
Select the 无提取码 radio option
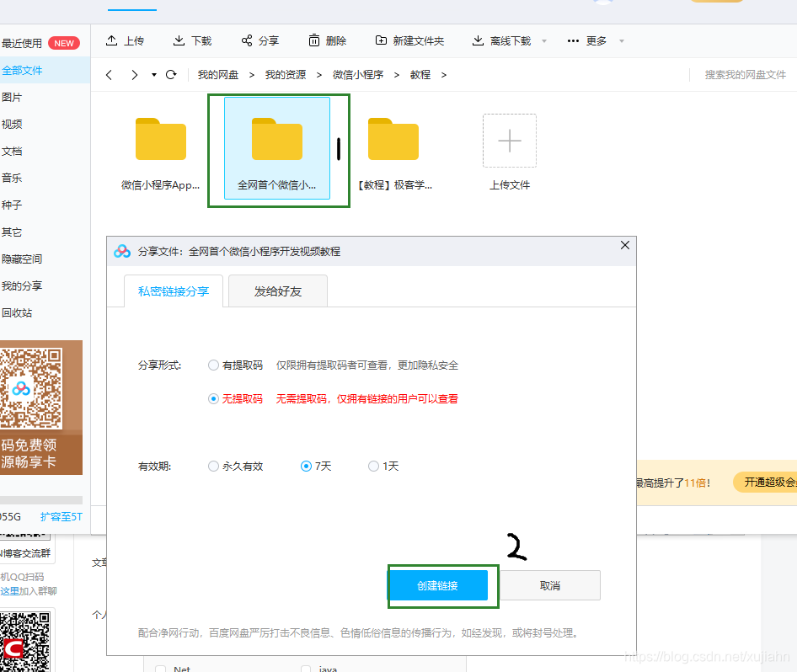[213, 398]
